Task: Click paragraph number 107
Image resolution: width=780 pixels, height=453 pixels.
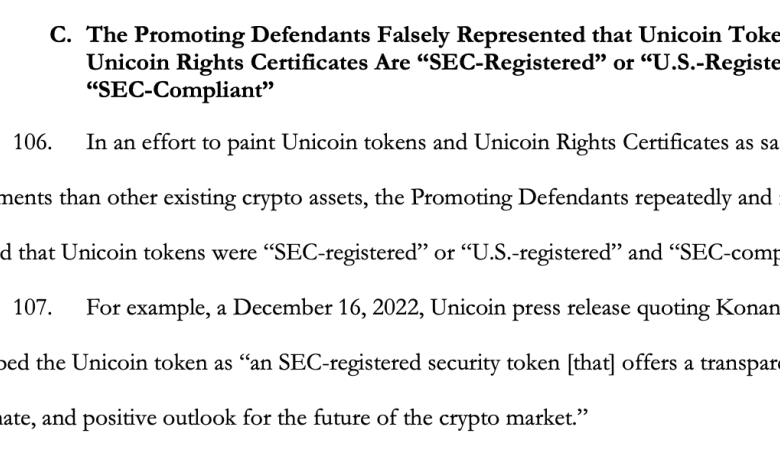Action: tap(32, 307)
